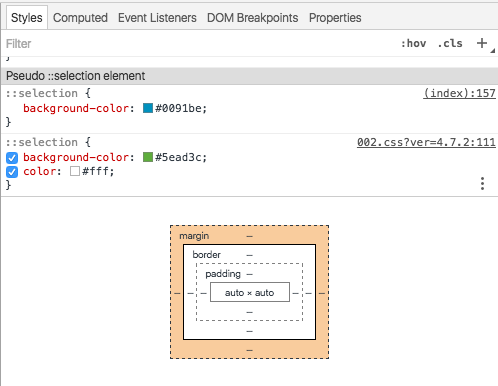Click the Pseudo ::selection element section header
The height and width of the screenshot is (386, 498).
point(249,76)
